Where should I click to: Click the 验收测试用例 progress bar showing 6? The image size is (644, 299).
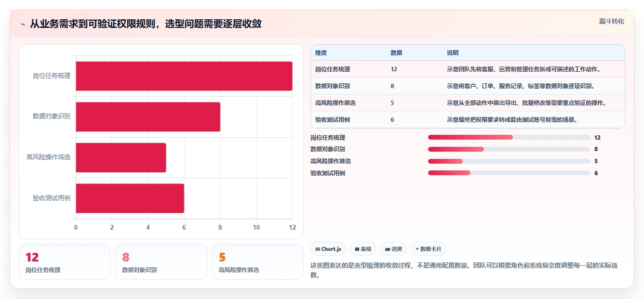click(509, 173)
